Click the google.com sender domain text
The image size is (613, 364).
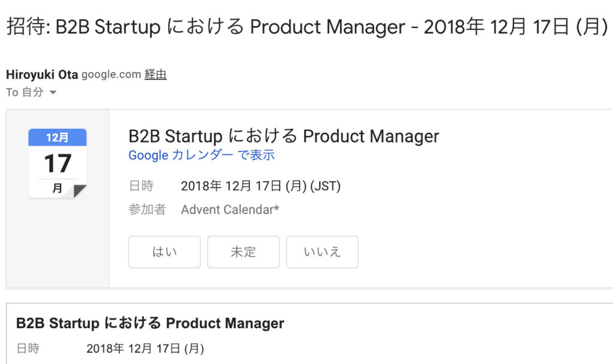click(x=111, y=74)
